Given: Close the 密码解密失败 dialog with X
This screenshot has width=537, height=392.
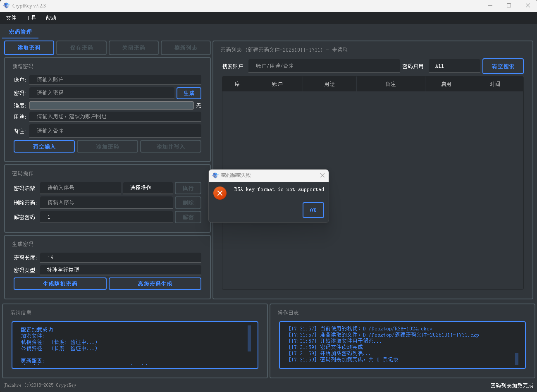Looking at the screenshot, I should pos(322,175).
